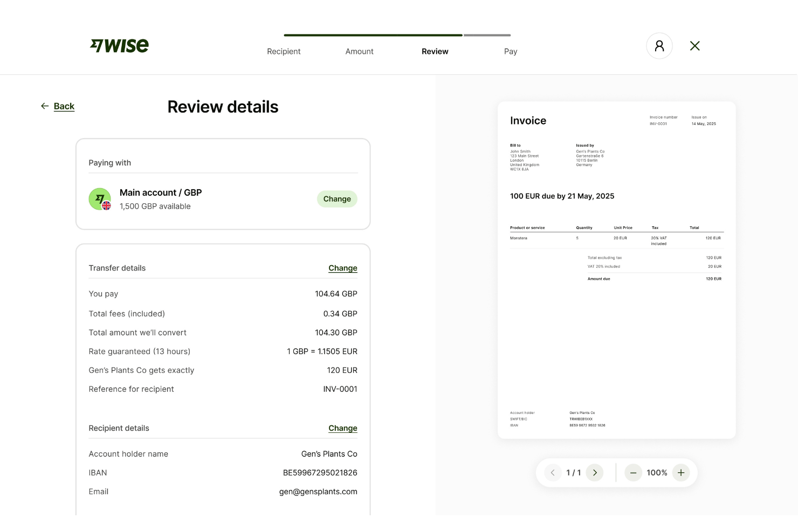Image resolution: width=798 pixels, height=532 pixels.
Task: Click the step progress bar
Action: point(397,35)
